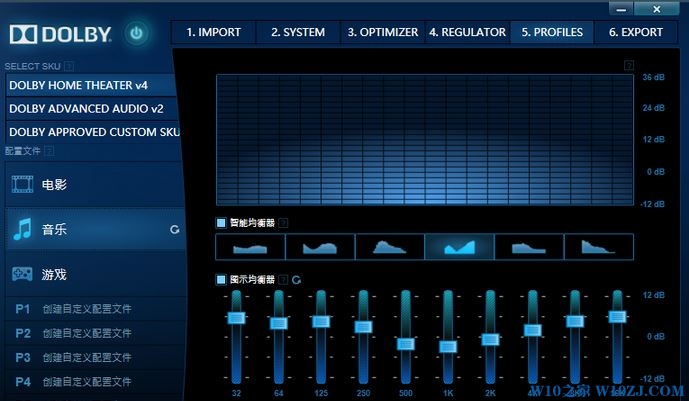
Task: Open the 4. REGULATOR tab
Action: (467, 32)
